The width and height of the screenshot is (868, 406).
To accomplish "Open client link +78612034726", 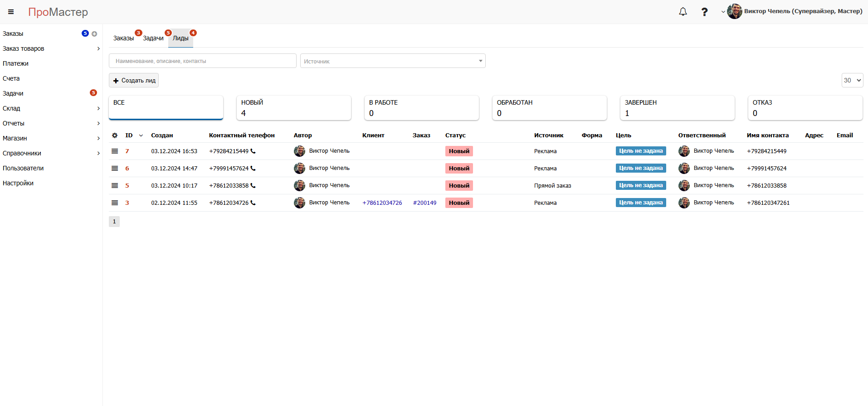I will 382,203.
